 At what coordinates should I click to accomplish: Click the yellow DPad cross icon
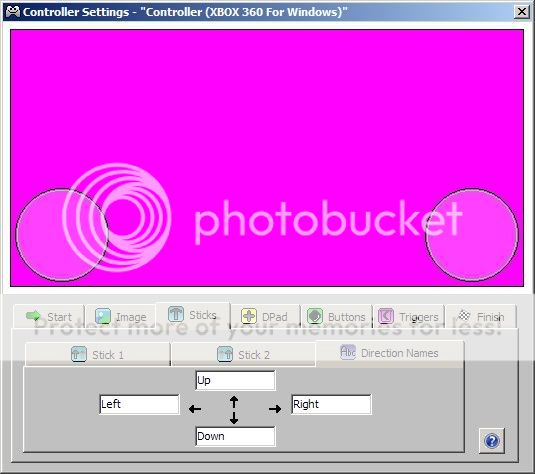249,316
